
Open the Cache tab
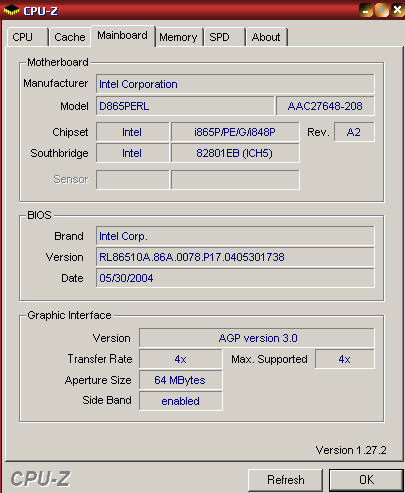70,37
